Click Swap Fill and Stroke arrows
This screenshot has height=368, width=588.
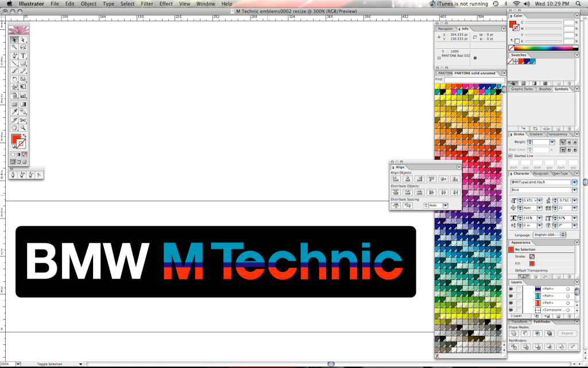point(24,136)
